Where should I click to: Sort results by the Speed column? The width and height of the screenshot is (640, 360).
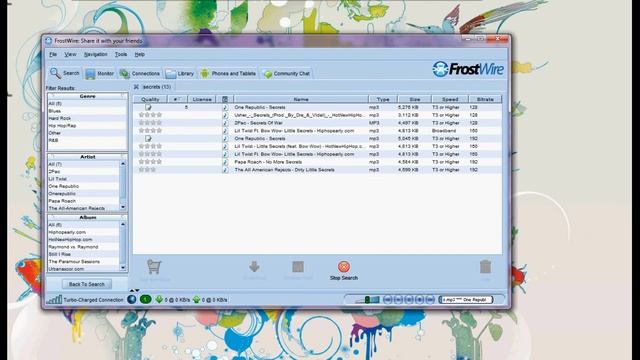(450, 99)
